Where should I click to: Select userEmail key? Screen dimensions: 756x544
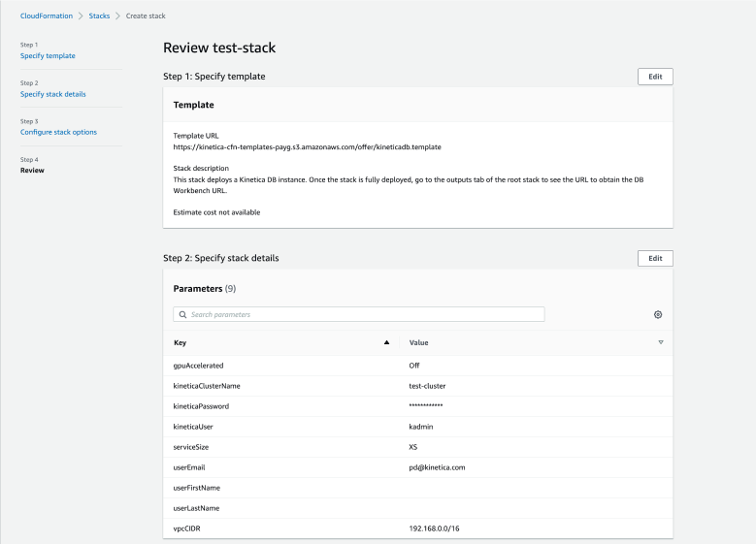coord(189,467)
